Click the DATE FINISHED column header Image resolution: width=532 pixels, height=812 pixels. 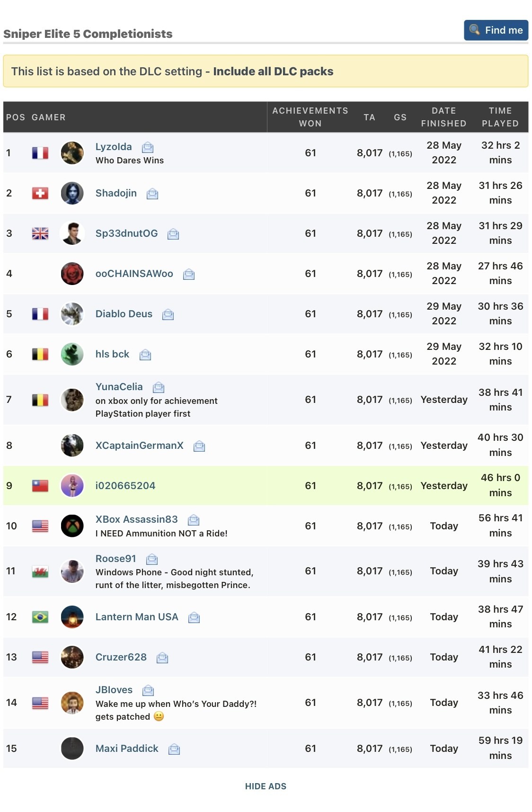[443, 117]
